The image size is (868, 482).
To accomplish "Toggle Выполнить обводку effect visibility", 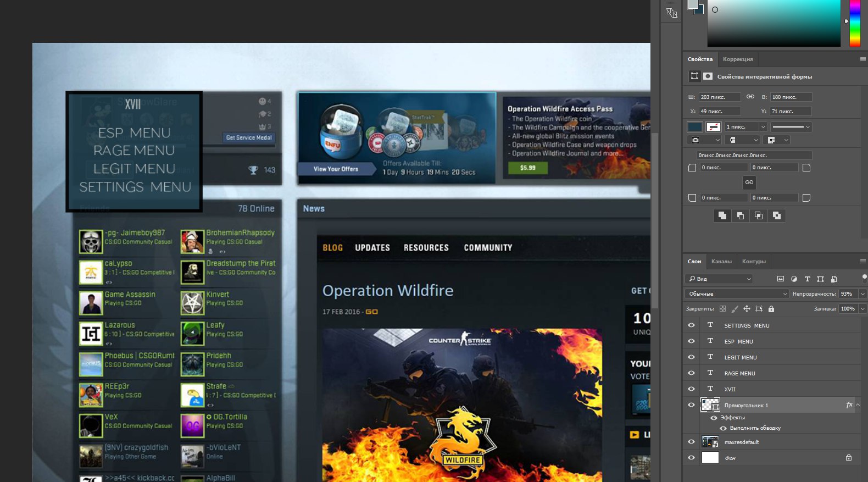I will (723, 428).
